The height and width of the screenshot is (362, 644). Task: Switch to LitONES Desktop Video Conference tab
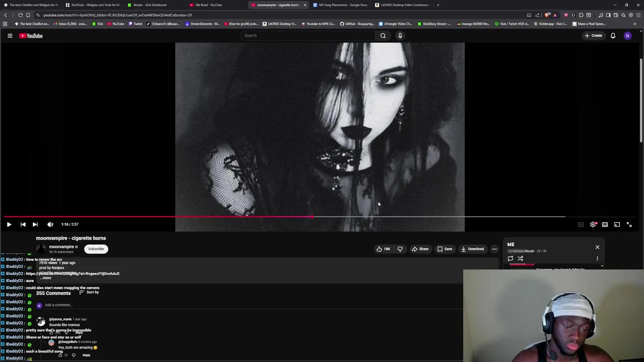(401, 5)
